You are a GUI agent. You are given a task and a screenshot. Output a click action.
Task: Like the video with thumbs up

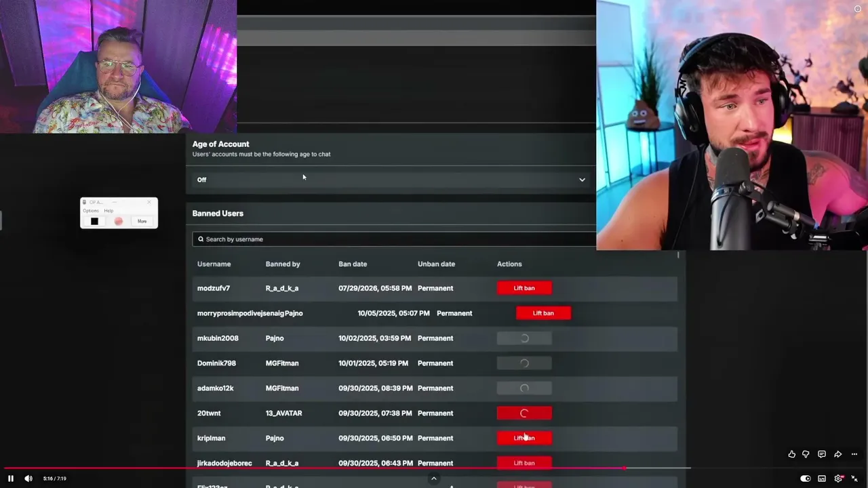coord(791,454)
